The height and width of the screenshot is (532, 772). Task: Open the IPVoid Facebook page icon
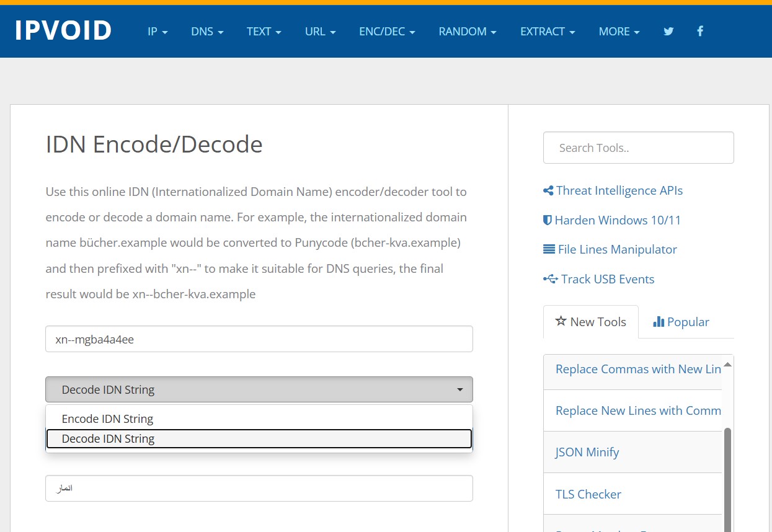(x=700, y=31)
